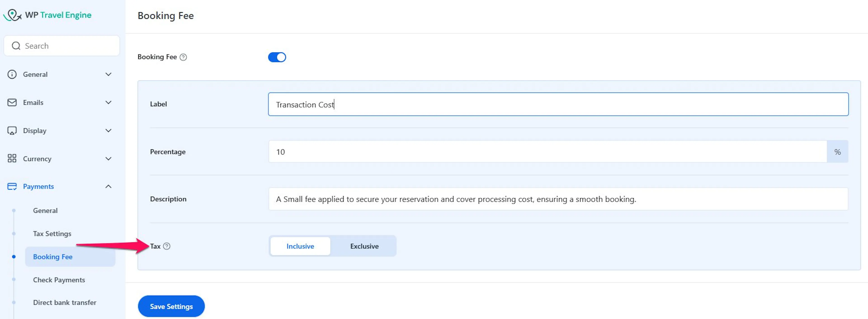Image resolution: width=868 pixels, height=319 pixels.
Task: Select the Inclusive tax option
Action: click(300, 246)
